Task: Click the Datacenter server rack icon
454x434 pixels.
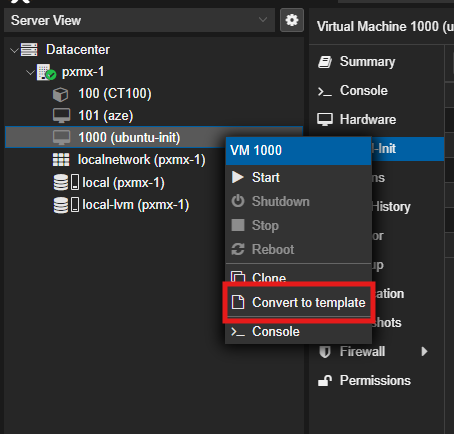Action: pyautogui.click(x=29, y=49)
